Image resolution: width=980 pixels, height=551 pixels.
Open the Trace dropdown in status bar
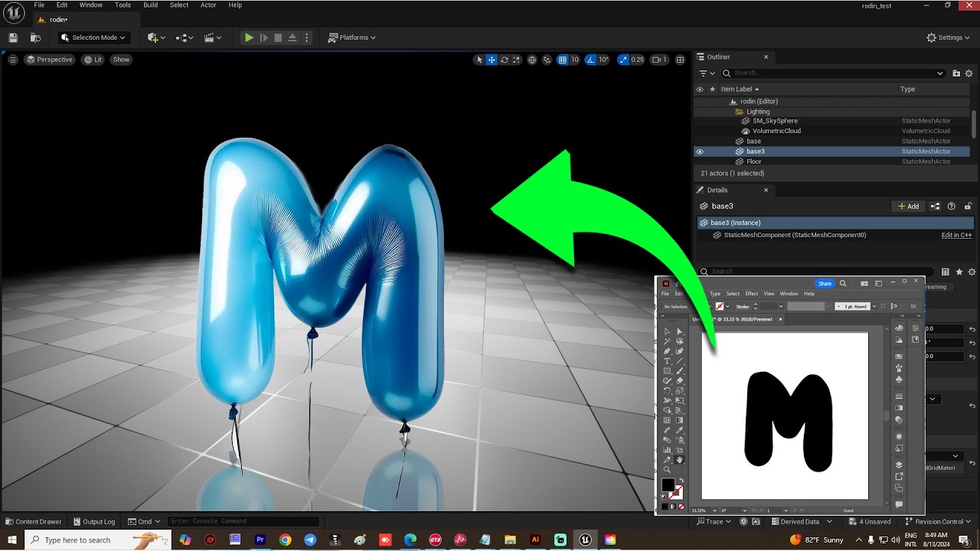pyautogui.click(x=715, y=522)
